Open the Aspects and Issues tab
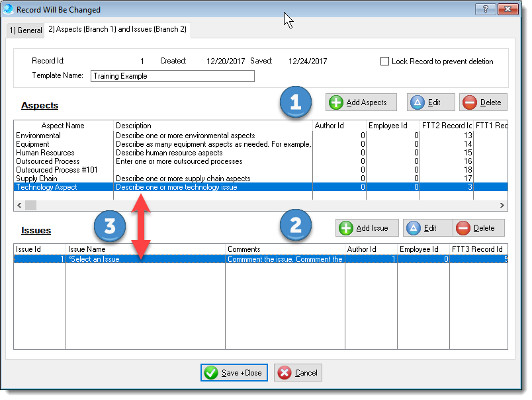 pos(117,30)
